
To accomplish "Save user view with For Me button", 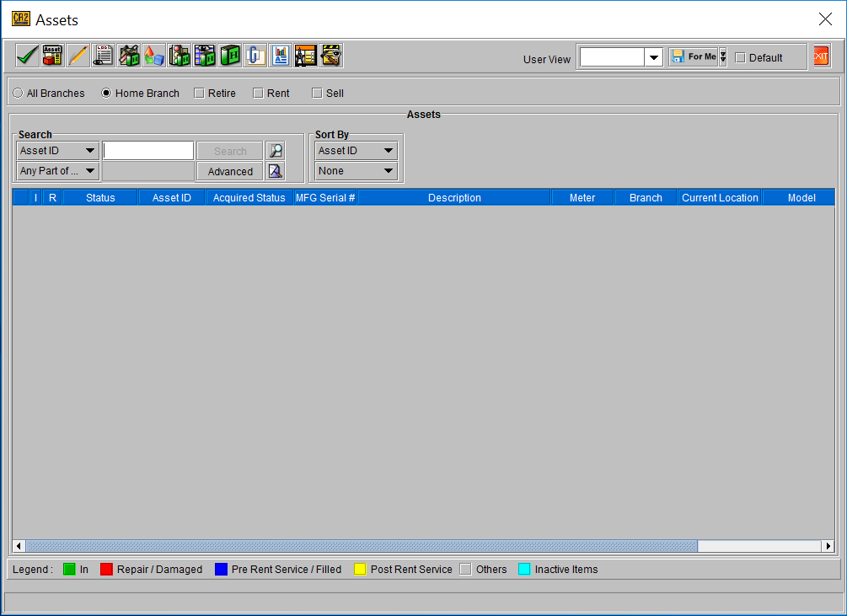I will tap(694, 56).
